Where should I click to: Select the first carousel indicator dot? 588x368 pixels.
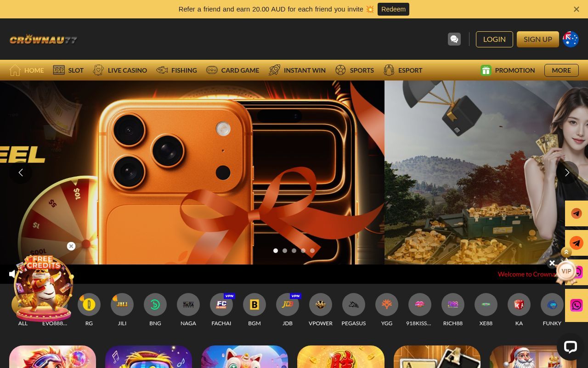276,251
